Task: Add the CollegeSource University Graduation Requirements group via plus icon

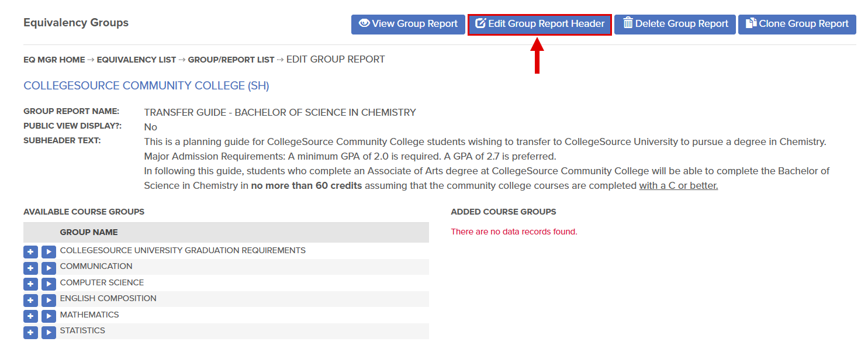Action: (30, 252)
